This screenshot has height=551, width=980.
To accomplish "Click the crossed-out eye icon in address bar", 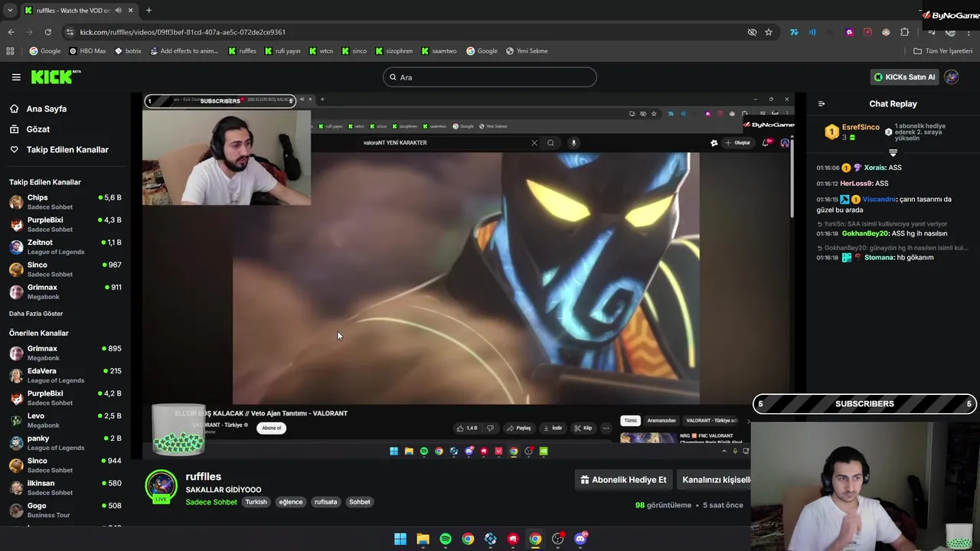I will click(752, 32).
